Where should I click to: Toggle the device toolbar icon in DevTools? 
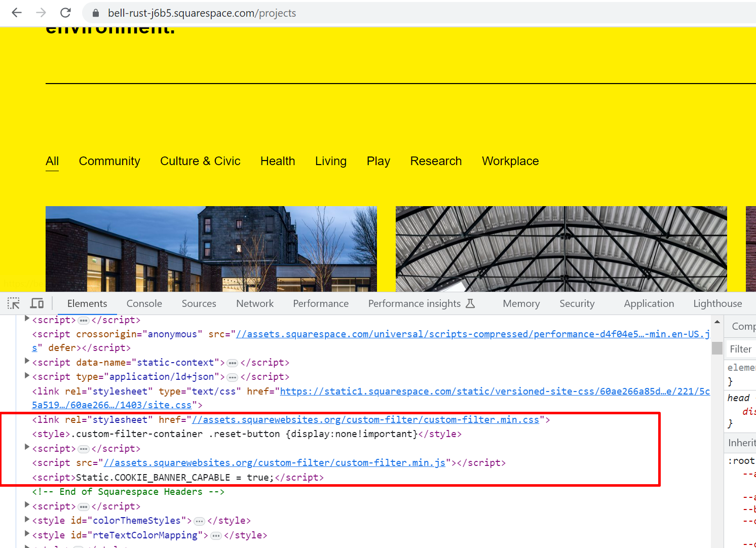[37, 303]
